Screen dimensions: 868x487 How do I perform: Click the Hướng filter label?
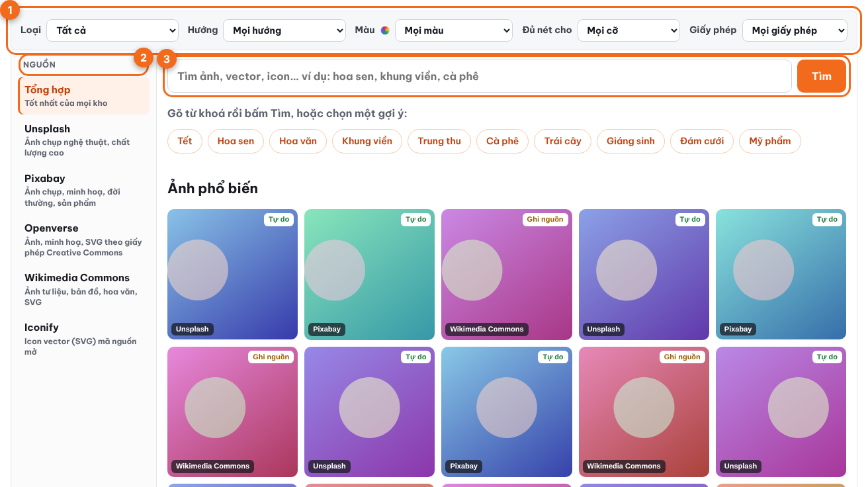202,30
